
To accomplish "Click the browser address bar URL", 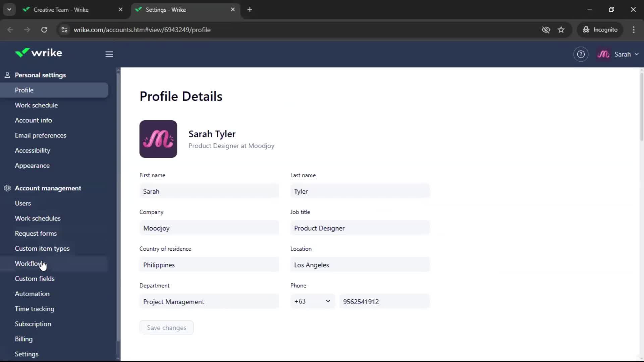I will pos(142,30).
